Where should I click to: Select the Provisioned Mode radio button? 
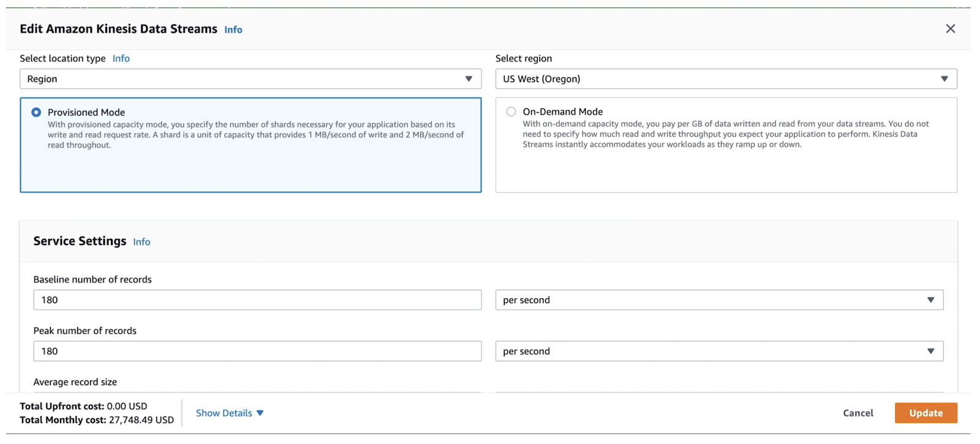point(36,112)
